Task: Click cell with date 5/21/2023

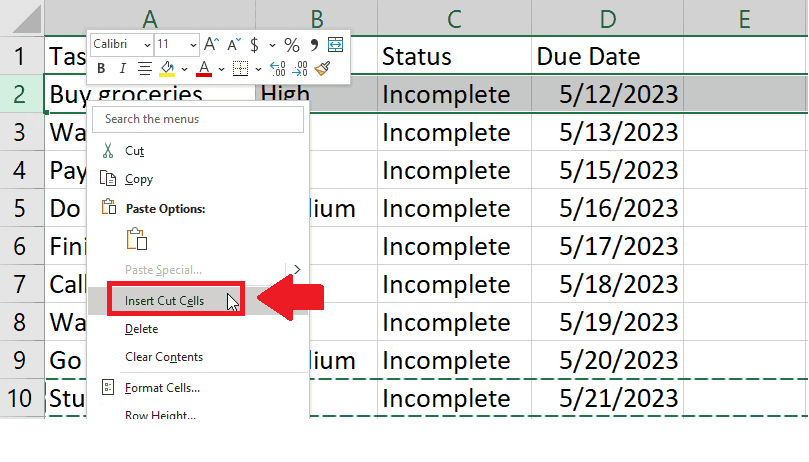Action: tap(607, 398)
